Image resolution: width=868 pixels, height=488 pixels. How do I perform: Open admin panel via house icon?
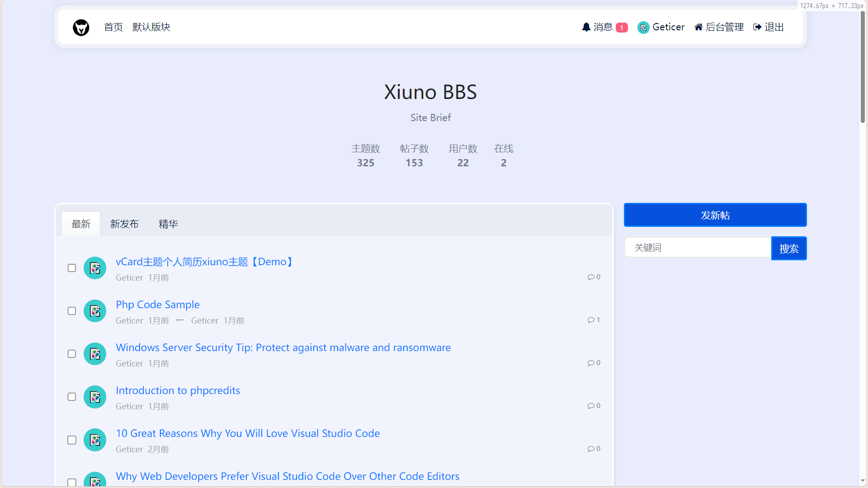point(698,27)
